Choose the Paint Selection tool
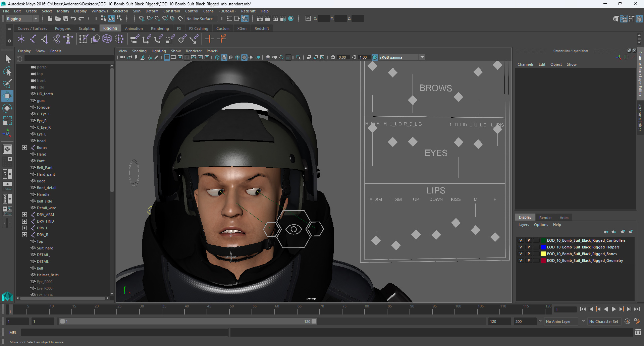The width and height of the screenshot is (644, 346). [7, 83]
